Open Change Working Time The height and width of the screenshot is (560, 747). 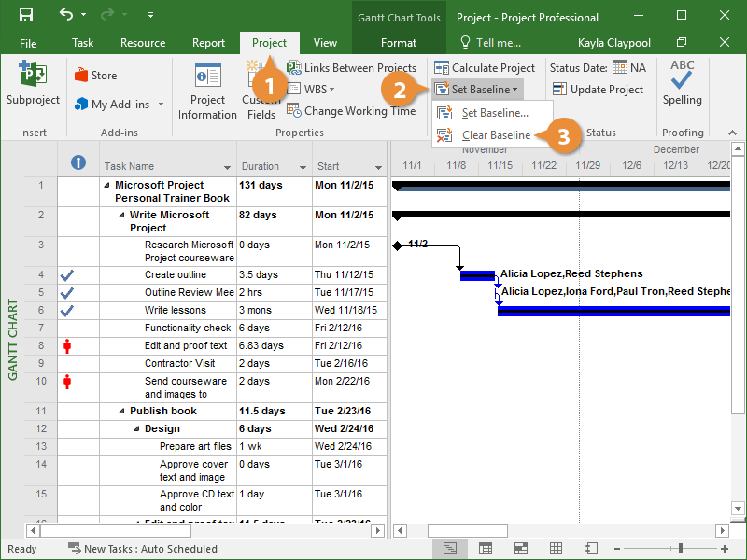pyautogui.click(x=351, y=111)
